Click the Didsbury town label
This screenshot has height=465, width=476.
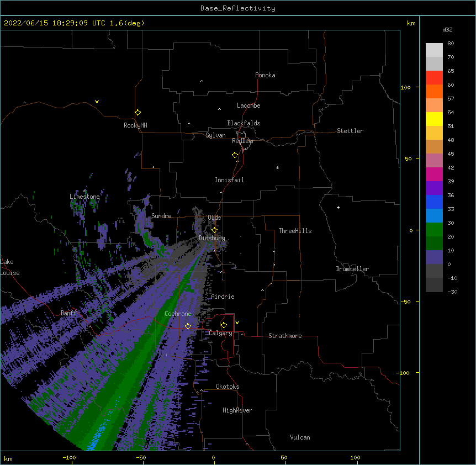(212, 238)
